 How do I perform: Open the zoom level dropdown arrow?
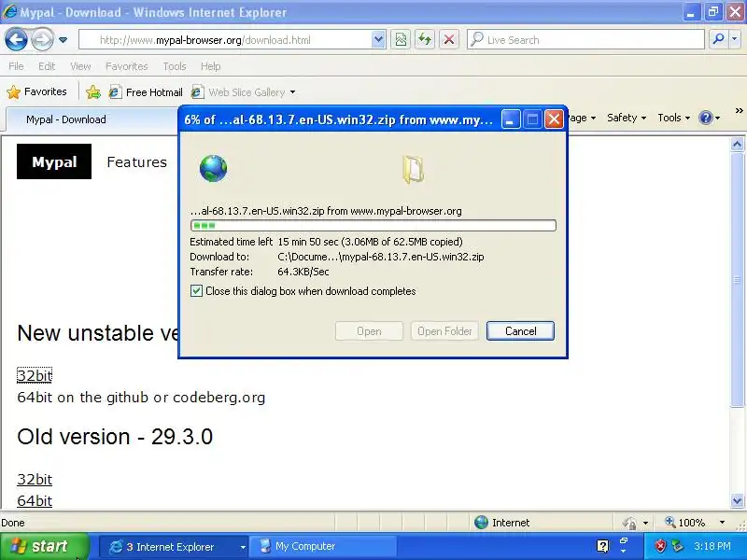click(x=722, y=523)
